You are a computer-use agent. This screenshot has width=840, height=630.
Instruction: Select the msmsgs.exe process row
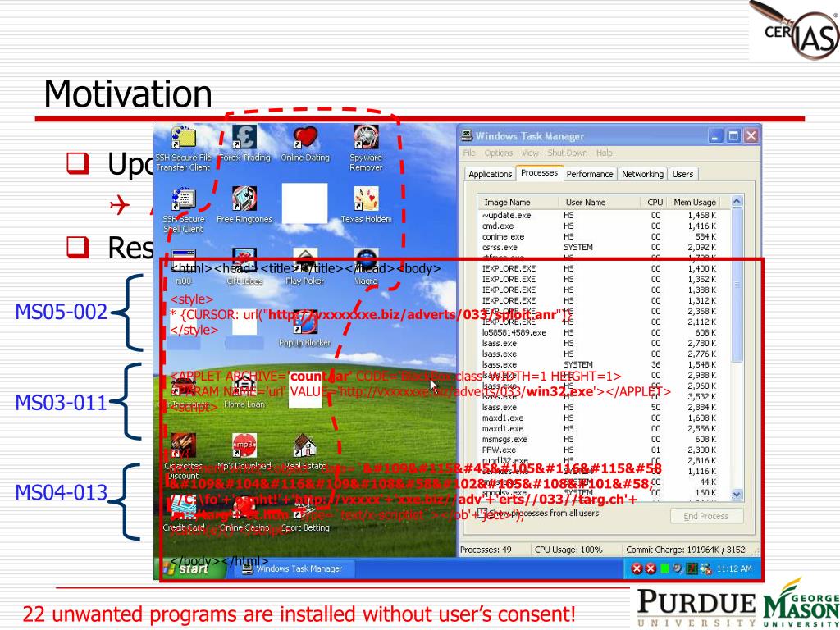pyautogui.click(x=600, y=440)
